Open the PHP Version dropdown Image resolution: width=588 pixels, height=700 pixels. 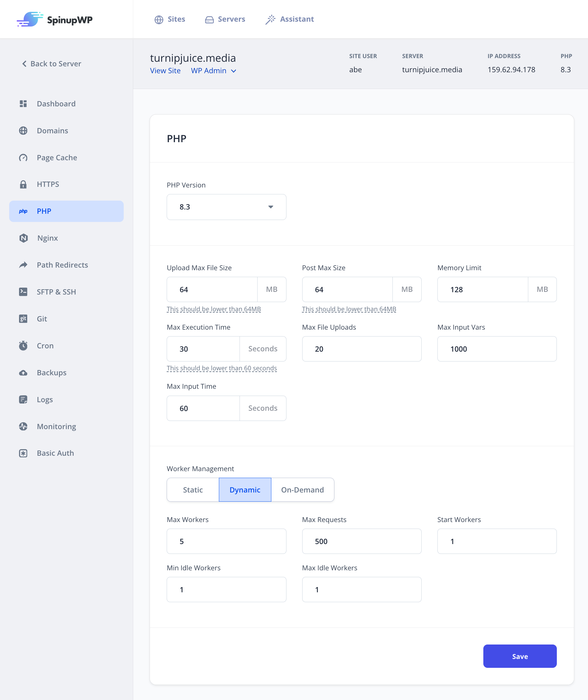[x=226, y=207]
